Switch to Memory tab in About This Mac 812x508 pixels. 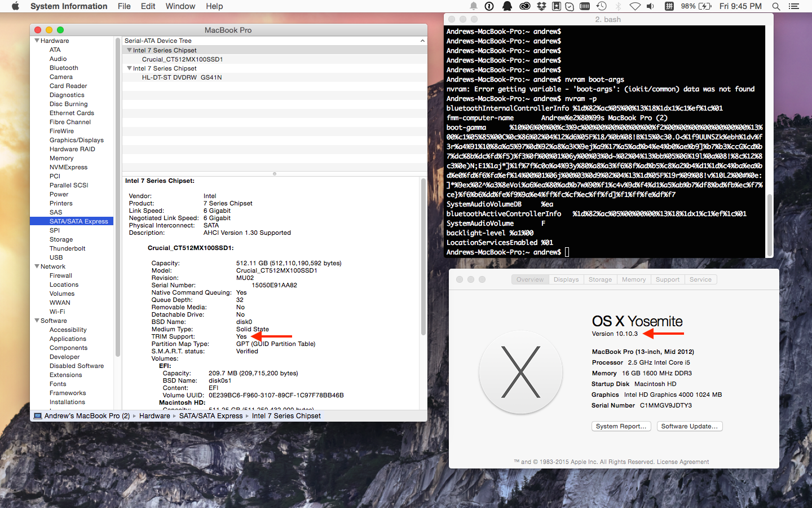pyautogui.click(x=634, y=279)
